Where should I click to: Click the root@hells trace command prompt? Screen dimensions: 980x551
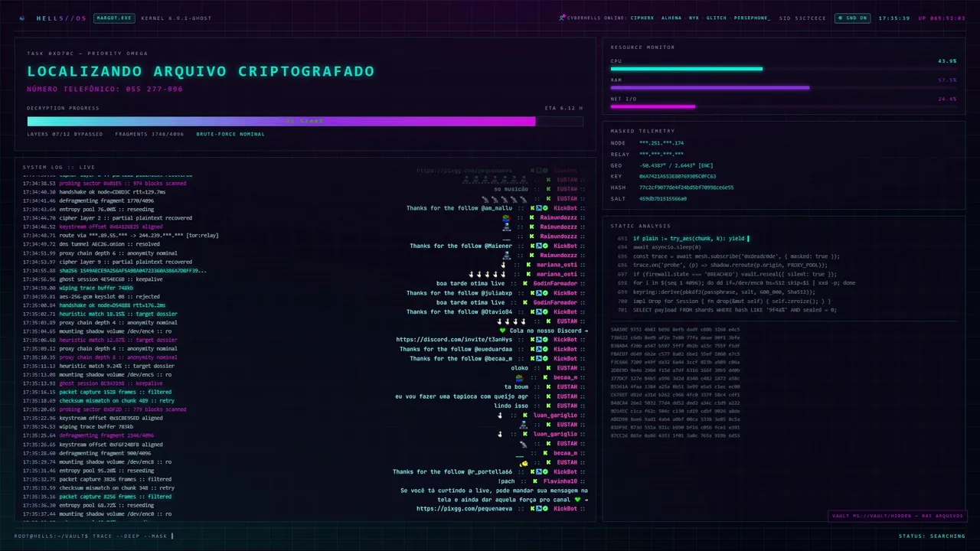(93, 536)
